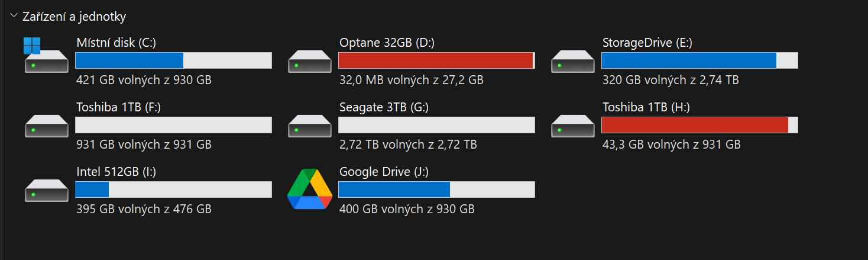Click the red usage bar of Optane drive
The width and height of the screenshot is (868, 260).
click(435, 60)
